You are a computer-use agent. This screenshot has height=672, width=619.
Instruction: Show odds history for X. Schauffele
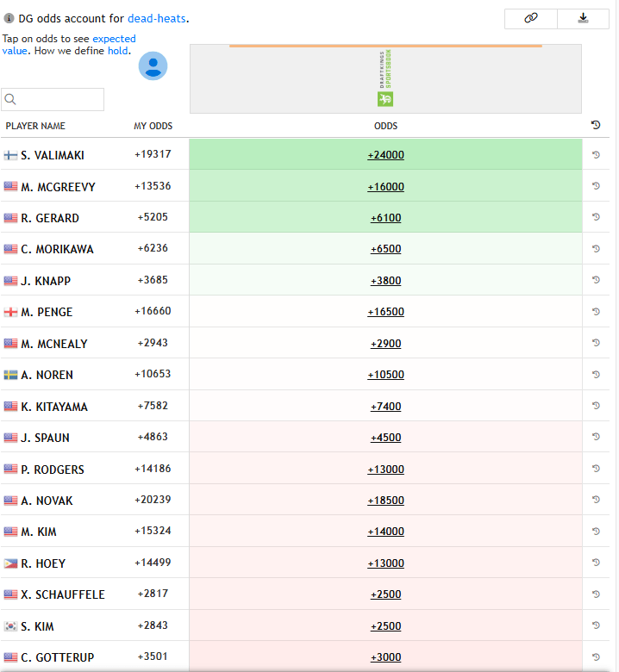pyautogui.click(x=596, y=594)
